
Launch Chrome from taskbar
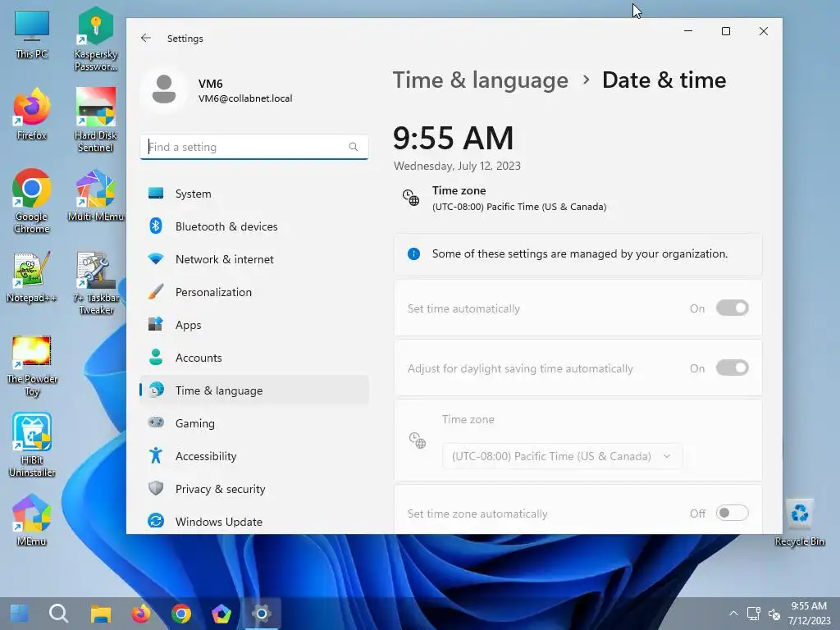click(181, 614)
